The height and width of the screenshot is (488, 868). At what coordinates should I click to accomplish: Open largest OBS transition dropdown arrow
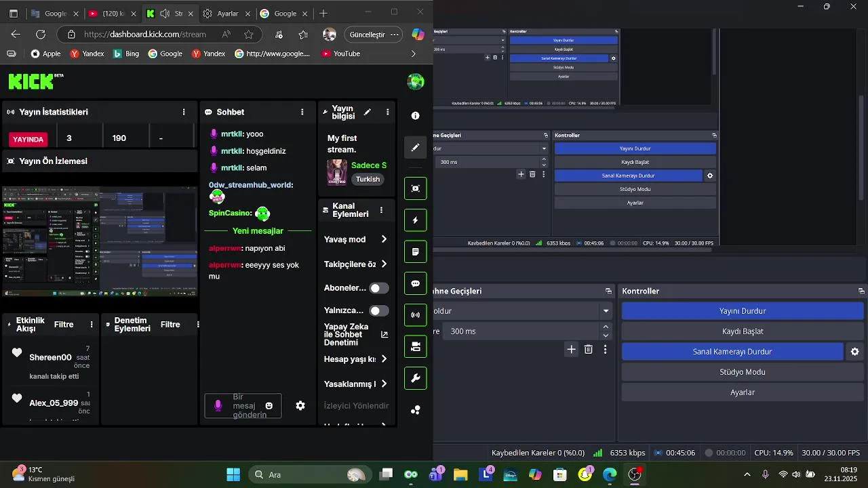[606, 311]
